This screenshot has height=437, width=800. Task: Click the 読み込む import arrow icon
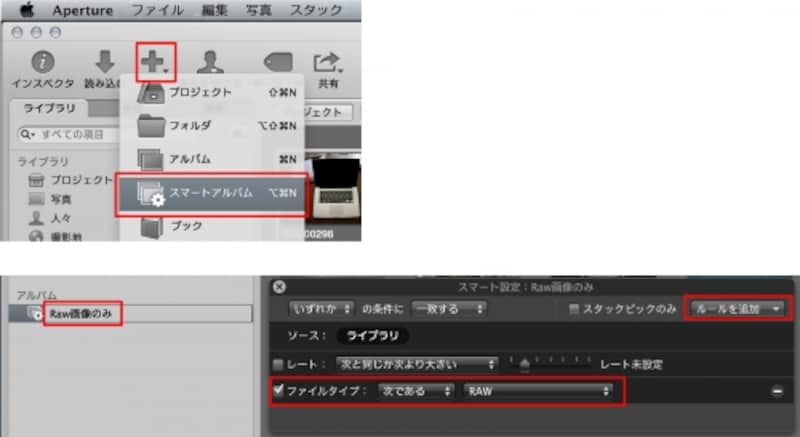click(x=105, y=62)
